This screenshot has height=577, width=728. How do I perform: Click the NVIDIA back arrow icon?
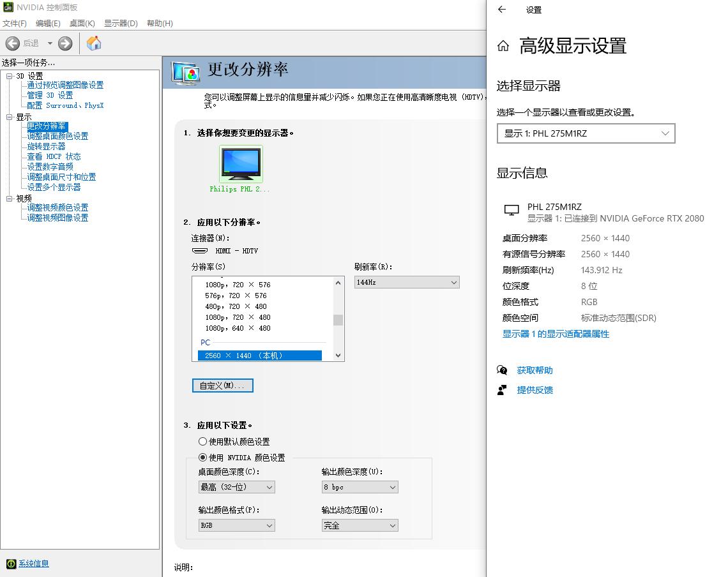click(13, 43)
